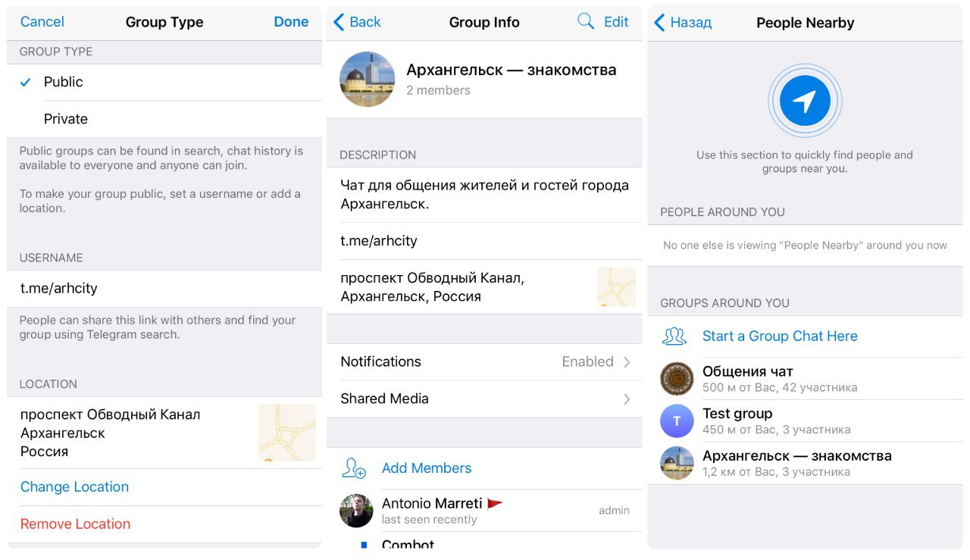Tap the Add Members person-plus icon

point(354,468)
